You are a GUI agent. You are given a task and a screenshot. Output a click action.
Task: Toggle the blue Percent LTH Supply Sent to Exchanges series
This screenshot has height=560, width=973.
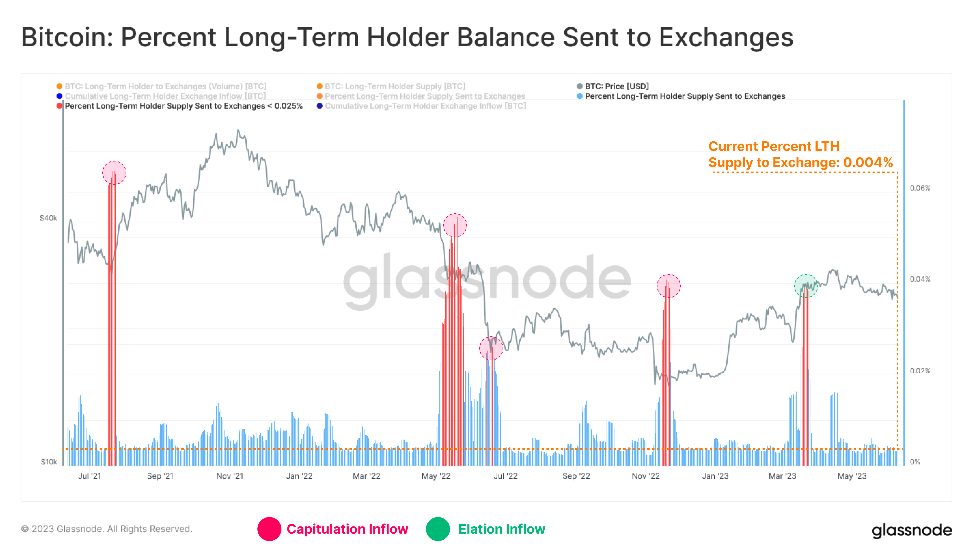tap(684, 96)
